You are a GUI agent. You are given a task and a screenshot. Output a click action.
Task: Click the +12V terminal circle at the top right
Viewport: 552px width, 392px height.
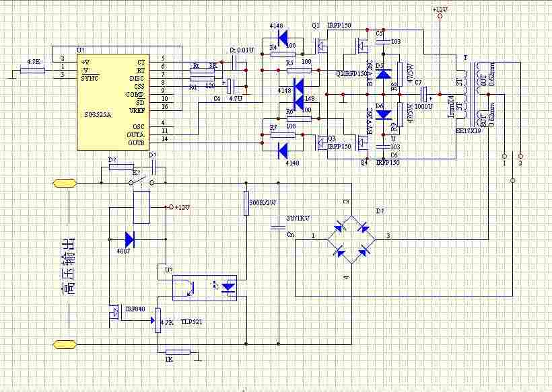click(440, 16)
